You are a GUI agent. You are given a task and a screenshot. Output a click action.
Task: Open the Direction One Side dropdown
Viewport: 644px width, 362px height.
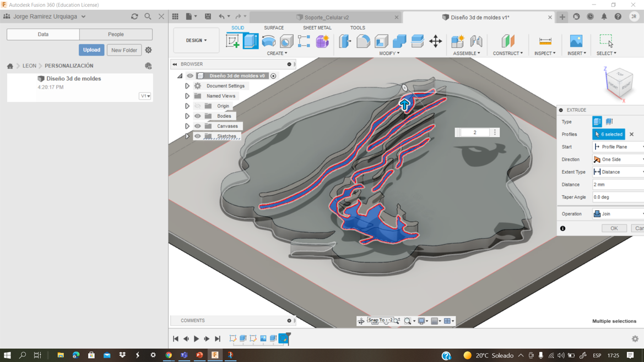click(618, 160)
